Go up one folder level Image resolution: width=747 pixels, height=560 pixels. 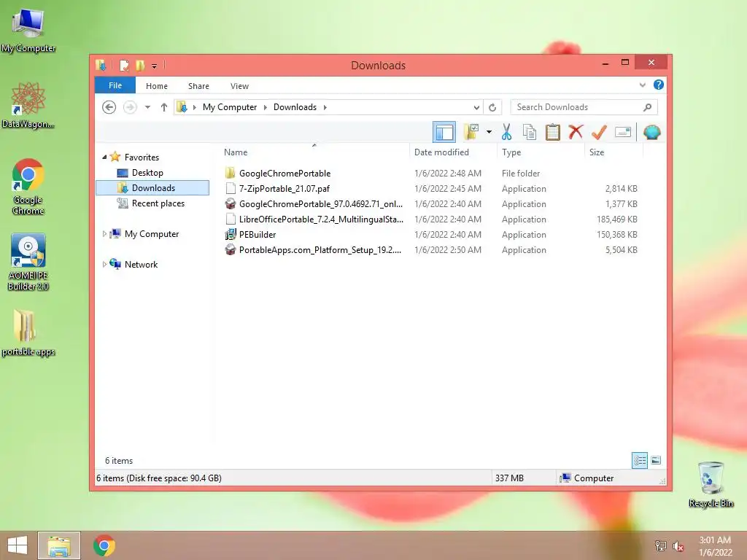(x=164, y=107)
